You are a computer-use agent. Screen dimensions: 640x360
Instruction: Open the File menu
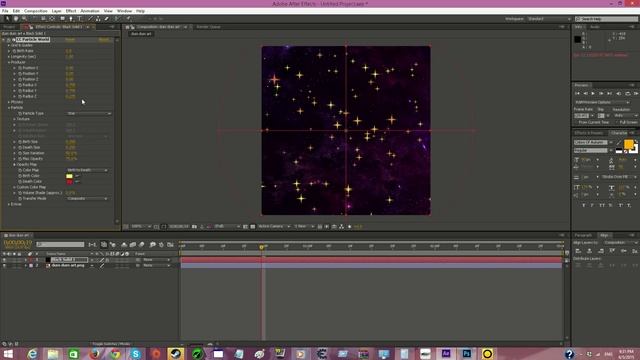[5, 11]
